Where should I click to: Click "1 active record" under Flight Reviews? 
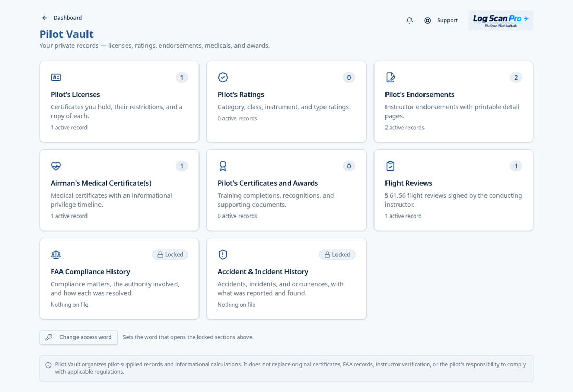point(403,216)
